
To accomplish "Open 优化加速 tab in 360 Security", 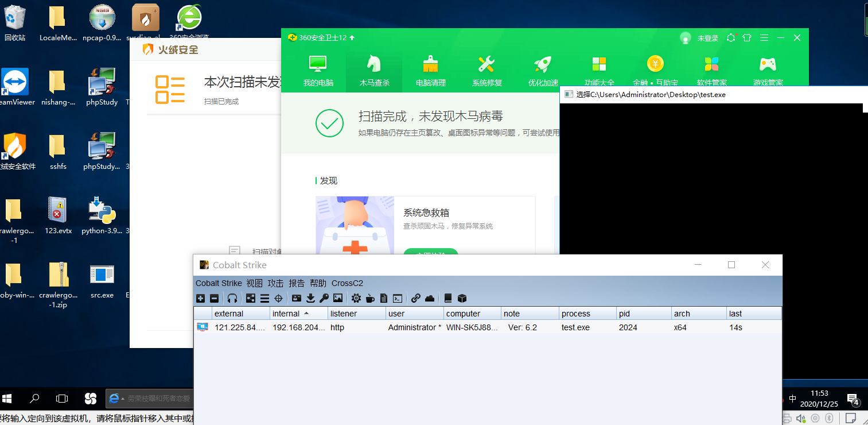I will (x=543, y=71).
